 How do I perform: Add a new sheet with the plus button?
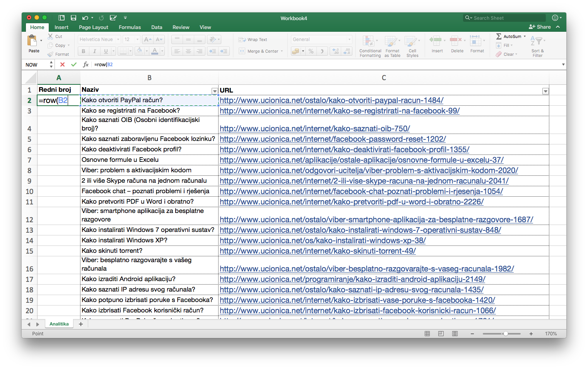[x=81, y=324]
